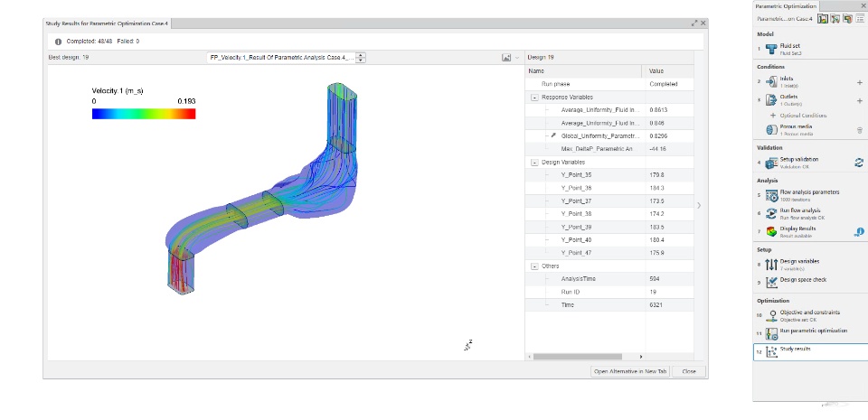The height and width of the screenshot is (420, 868).
Task: Select the Y_Point_39 row
Action: (609, 227)
